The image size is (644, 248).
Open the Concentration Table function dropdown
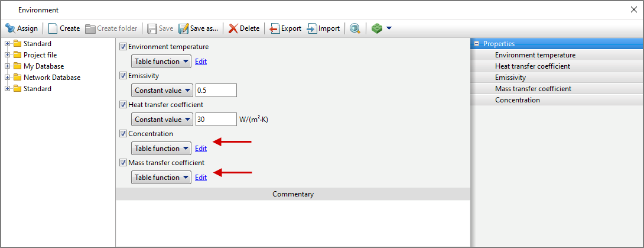[x=161, y=149]
